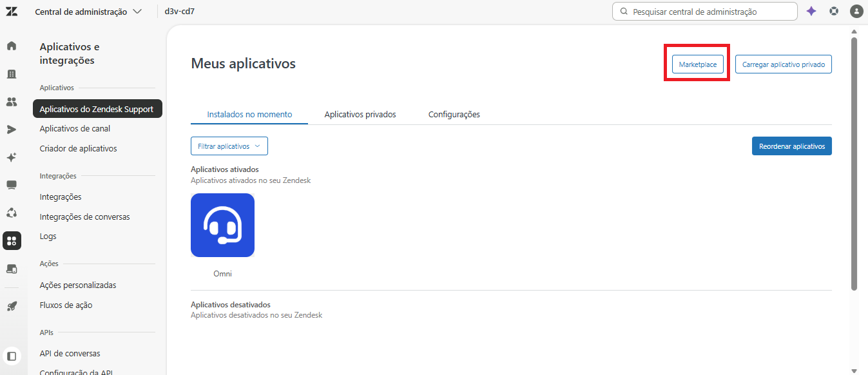Open Integrações de conversas in the sidebar
Viewport: 868px width, 375px height.
coord(84,217)
